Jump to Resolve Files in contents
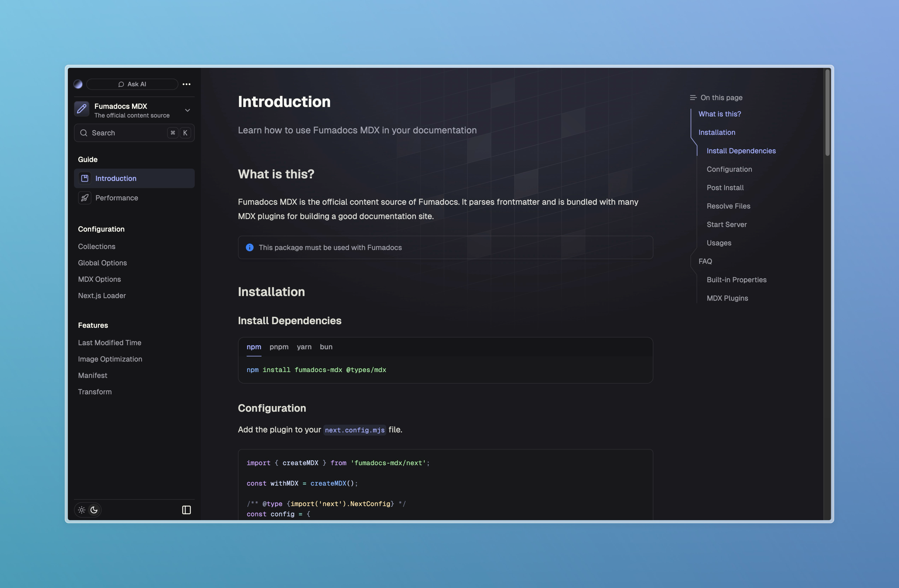The width and height of the screenshot is (899, 588). point(728,206)
